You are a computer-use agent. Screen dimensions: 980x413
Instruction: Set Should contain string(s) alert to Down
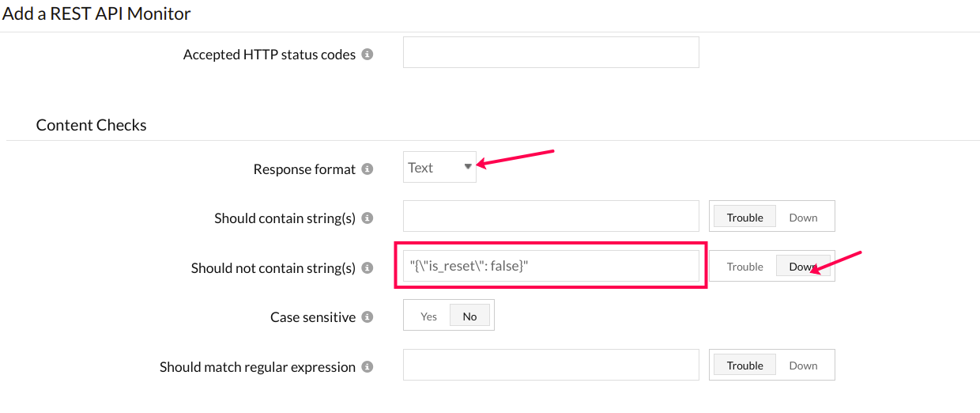click(803, 218)
